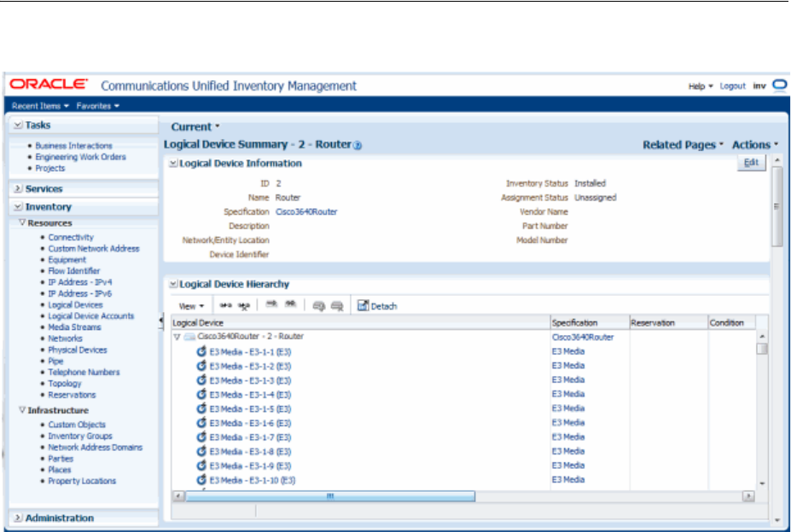
Task: Click the Oracle O logo icon near inv
Action: (779, 85)
